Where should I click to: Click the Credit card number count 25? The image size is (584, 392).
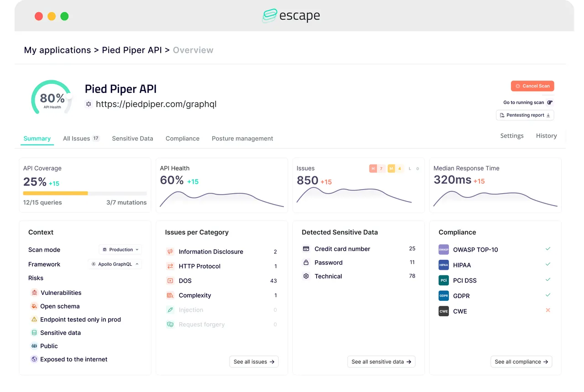(412, 249)
